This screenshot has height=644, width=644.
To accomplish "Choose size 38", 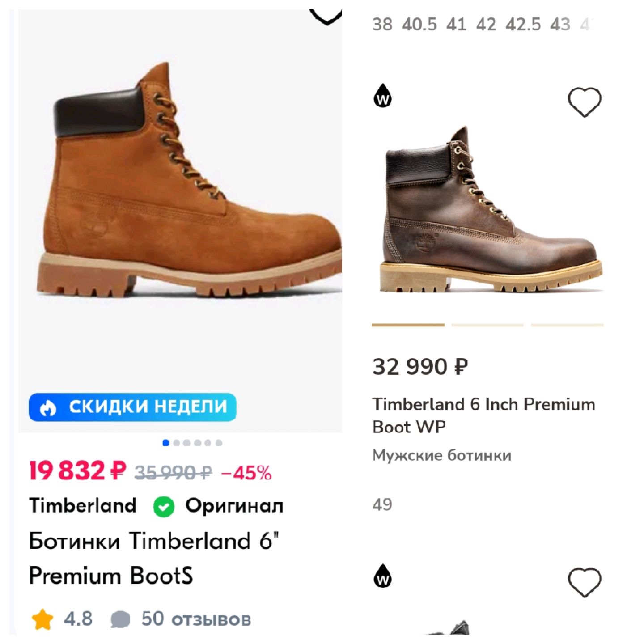I will [382, 24].
